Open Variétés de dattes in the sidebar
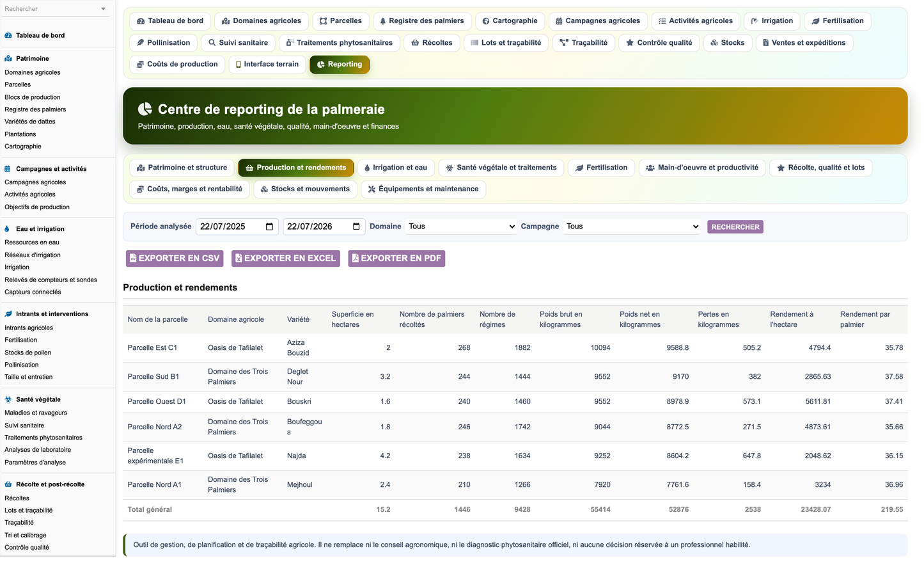 pos(30,122)
